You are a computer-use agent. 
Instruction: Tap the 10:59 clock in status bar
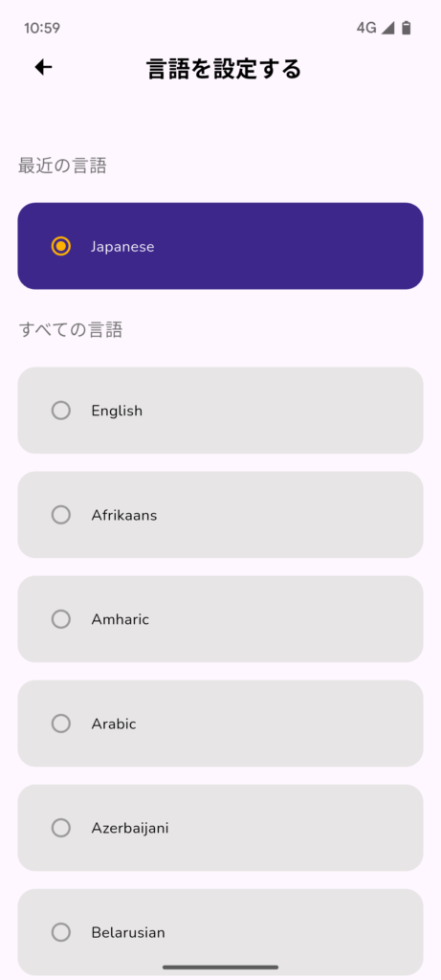[x=42, y=28]
